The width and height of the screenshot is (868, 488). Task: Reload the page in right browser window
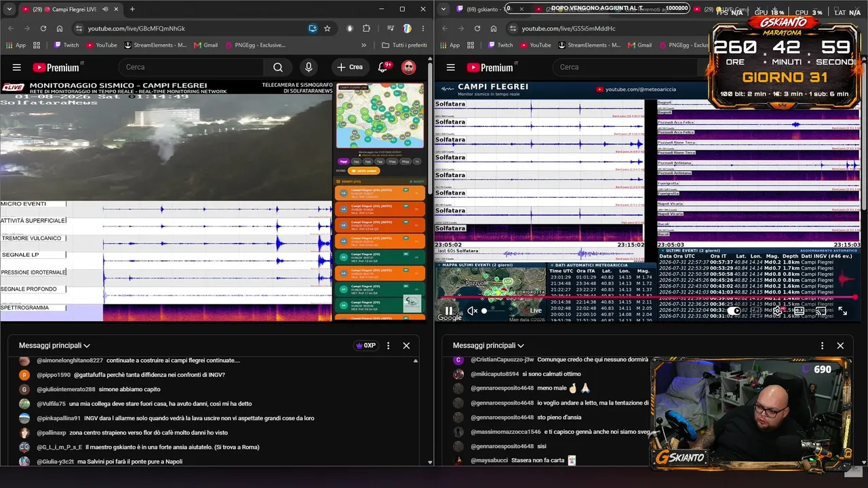(x=477, y=28)
